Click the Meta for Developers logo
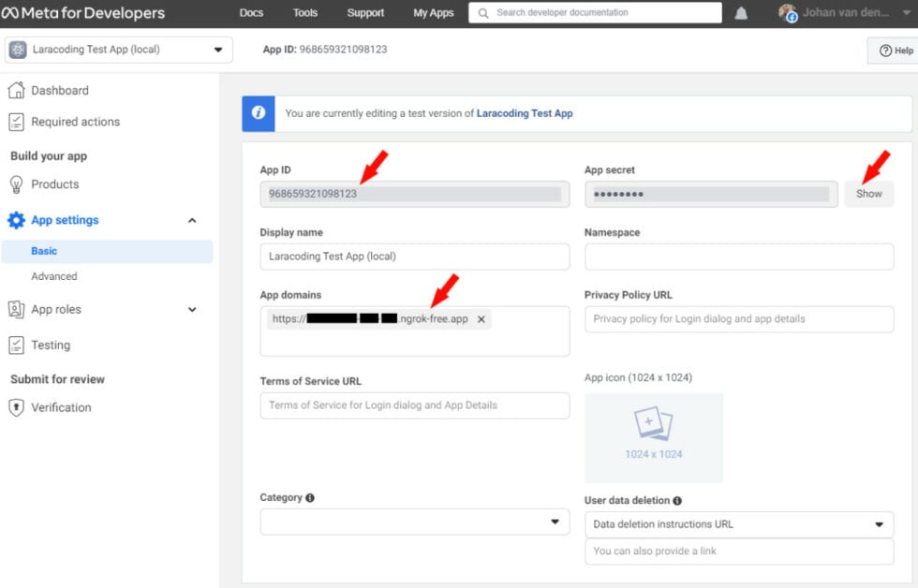 tap(83, 13)
